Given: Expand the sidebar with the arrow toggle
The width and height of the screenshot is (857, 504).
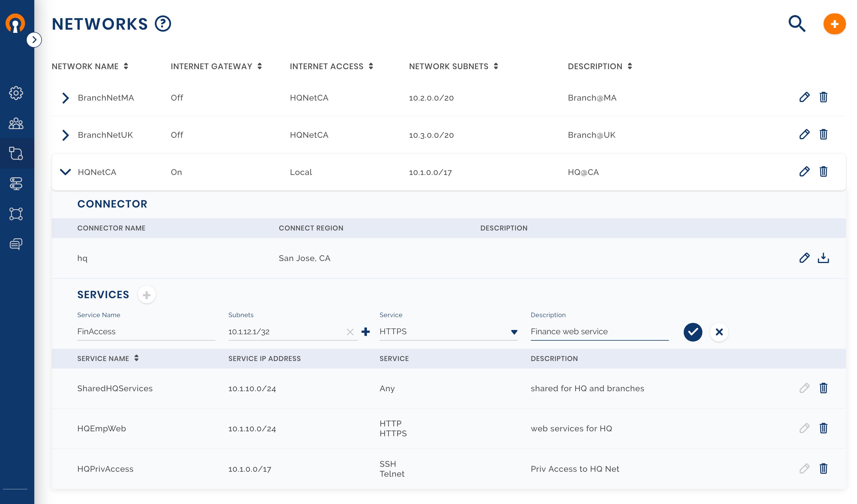Looking at the screenshot, I should click(x=34, y=40).
